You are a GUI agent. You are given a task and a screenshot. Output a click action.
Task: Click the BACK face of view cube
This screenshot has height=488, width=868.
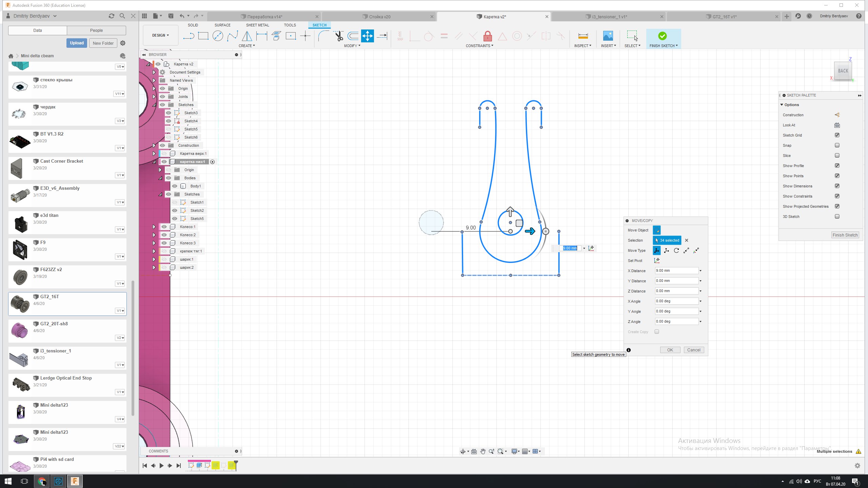(x=843, y=71)
